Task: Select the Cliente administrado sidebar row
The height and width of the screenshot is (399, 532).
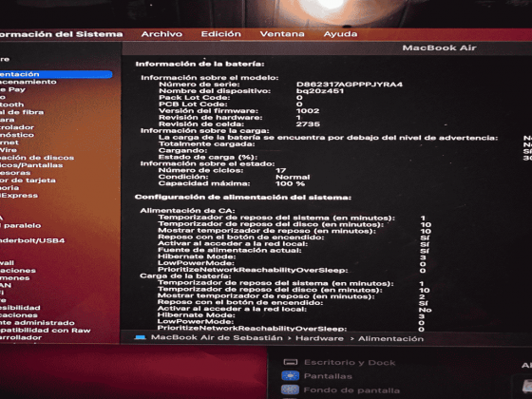Action: [37, 323]
